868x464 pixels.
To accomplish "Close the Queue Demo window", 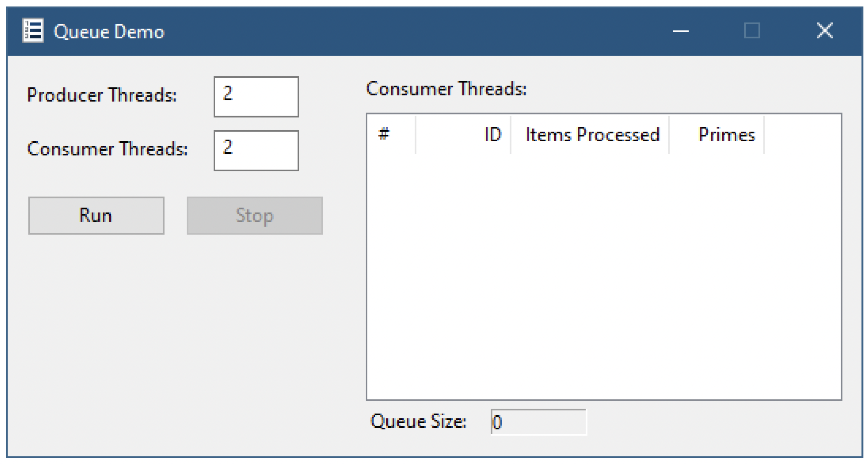I will [824, 31].
